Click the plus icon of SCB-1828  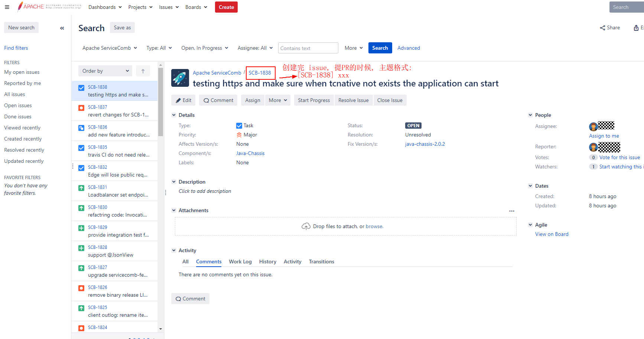point(81,248)
